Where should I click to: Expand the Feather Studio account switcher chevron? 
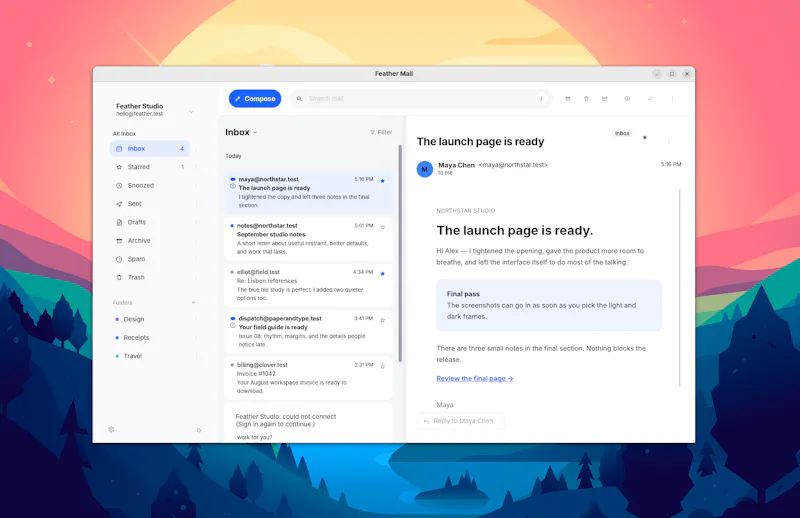point(191,112)
